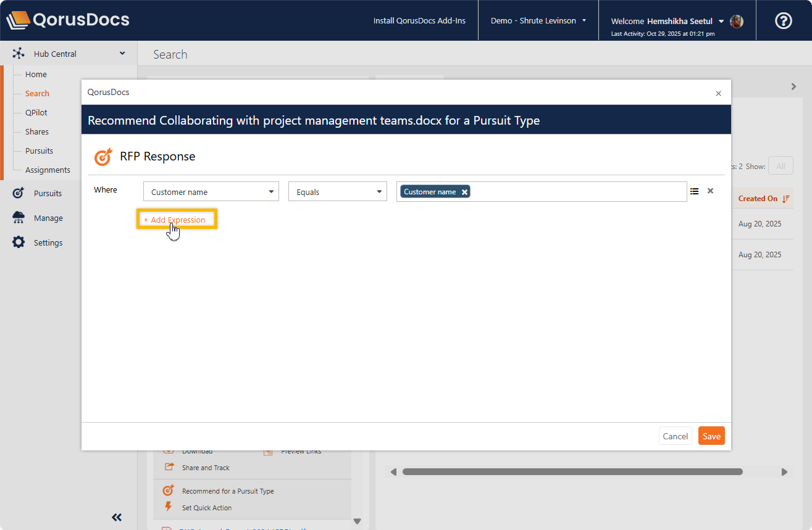Click the QorusDocs logo
This screenshot has width=812, height=530.
68,20
